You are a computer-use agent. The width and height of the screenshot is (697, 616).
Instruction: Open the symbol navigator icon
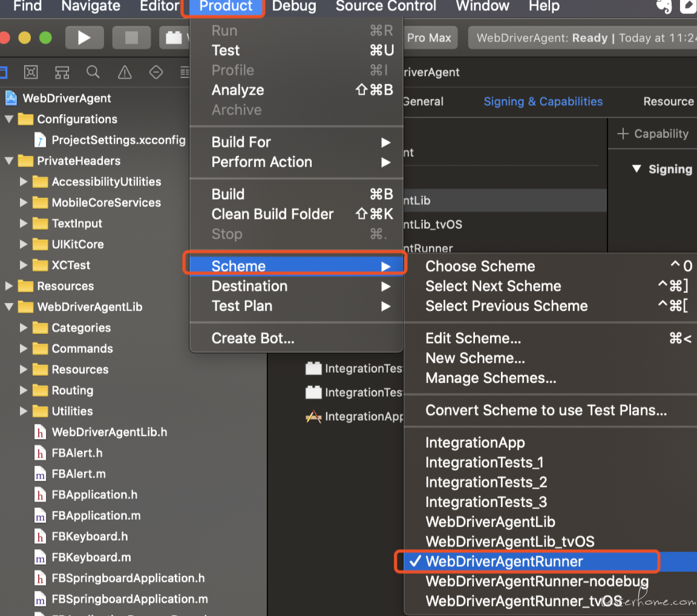pyautogui.click(x=62, y=72)
